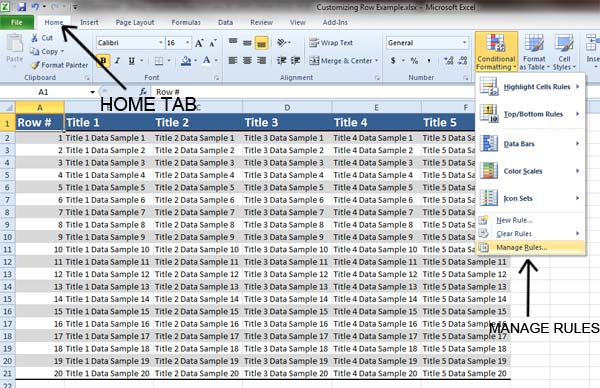Switch to the View tab

297,22
